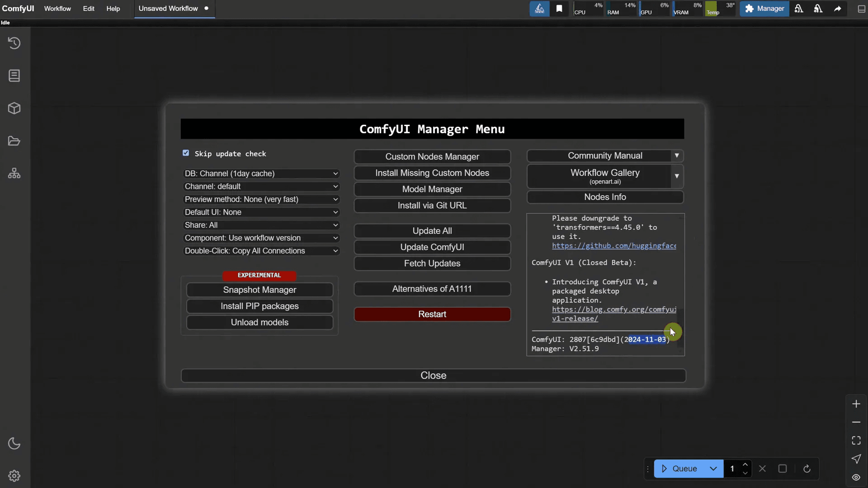Click the Temp 38° monitor
The width and height of the screenshot is (868, 488).
pos(721,9)
